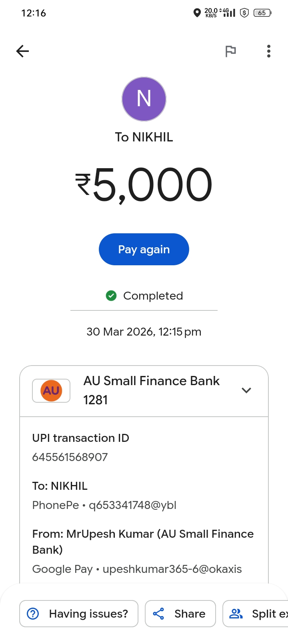Collapse the AU Small Finance Bank chevron
Image resolution: width=288 pixels, height=644 pixels.
[x=246, y=390]
